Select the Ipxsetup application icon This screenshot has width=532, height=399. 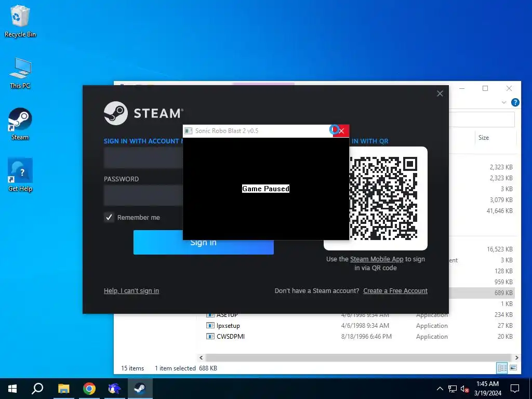[210, 326]
